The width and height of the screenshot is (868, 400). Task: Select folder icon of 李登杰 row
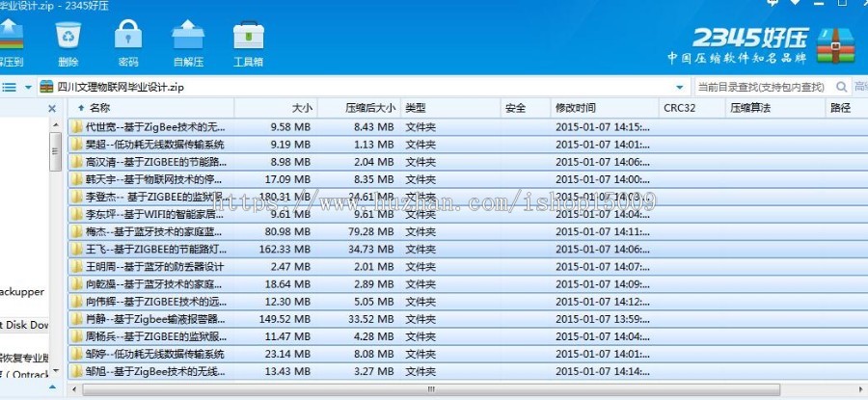[x=77, y=197]
